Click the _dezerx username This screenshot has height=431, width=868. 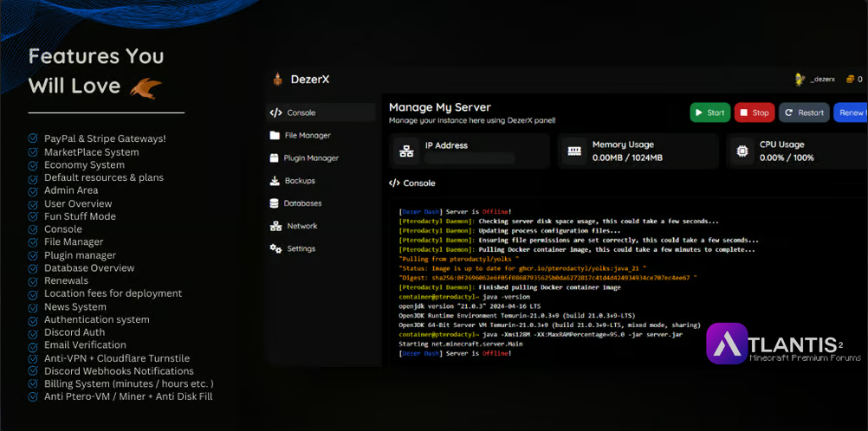coord(823,80)
